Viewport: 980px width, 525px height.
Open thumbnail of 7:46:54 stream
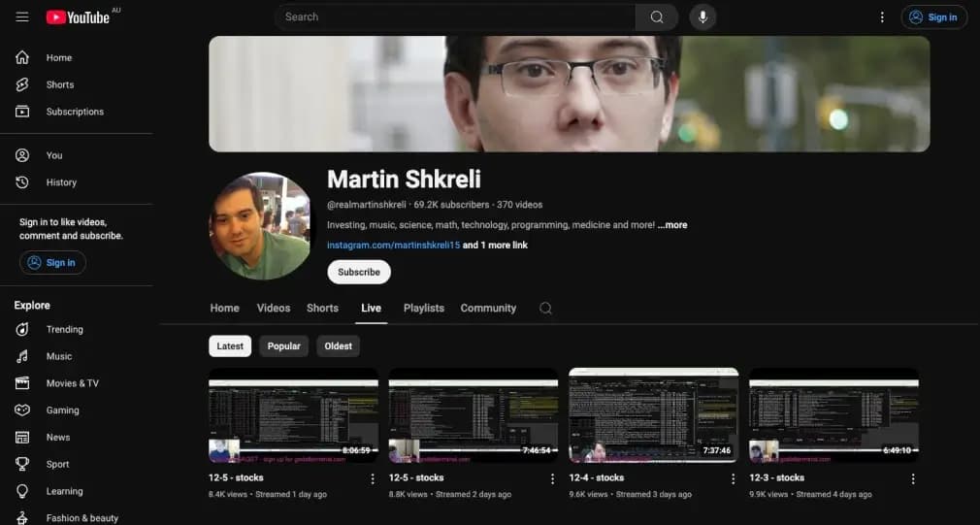[474, 415]
